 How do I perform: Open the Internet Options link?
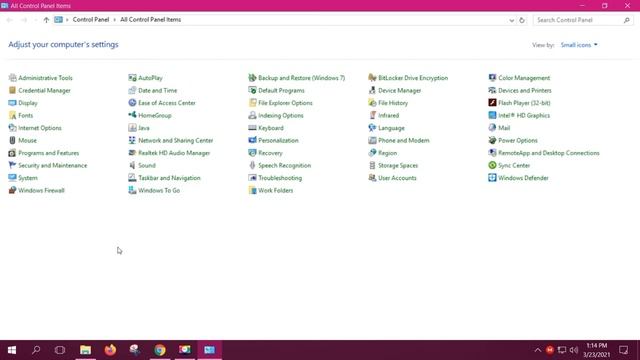40,128
